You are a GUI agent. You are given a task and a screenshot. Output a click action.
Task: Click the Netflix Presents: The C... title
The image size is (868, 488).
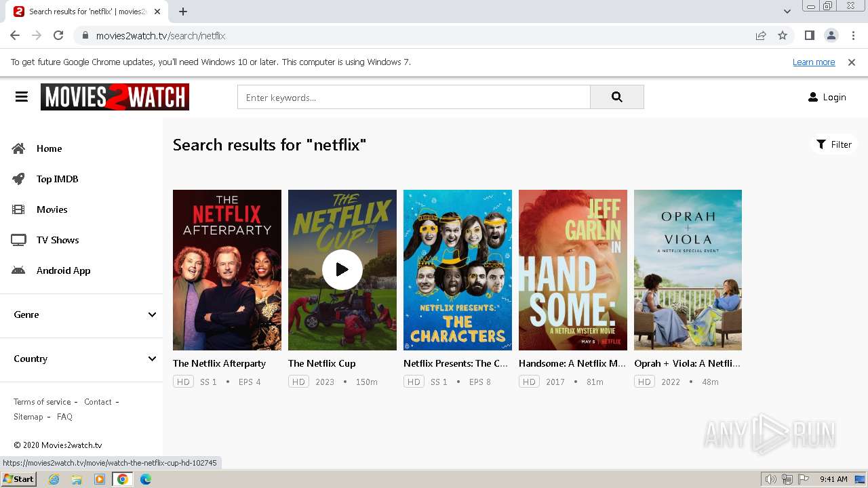[x=456, y=363]
